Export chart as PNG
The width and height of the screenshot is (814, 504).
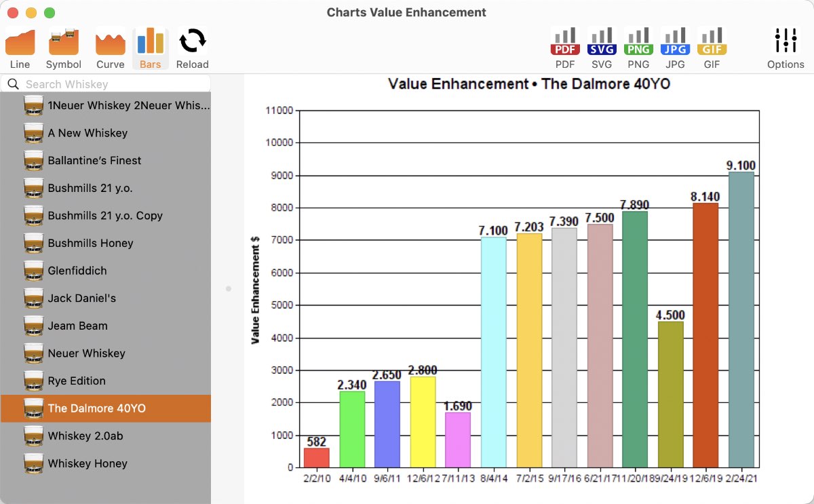click(638, 49)
